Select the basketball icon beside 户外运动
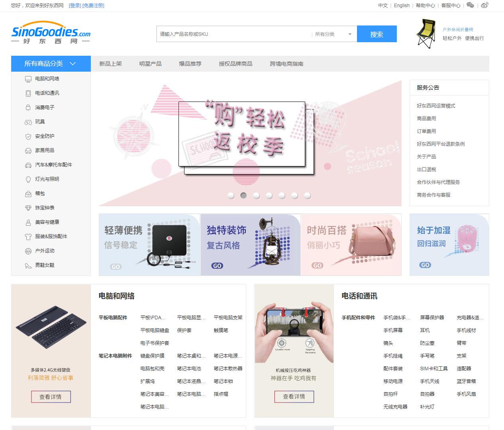This screenshot has height=430, width=504. click(x=28, y=251)
